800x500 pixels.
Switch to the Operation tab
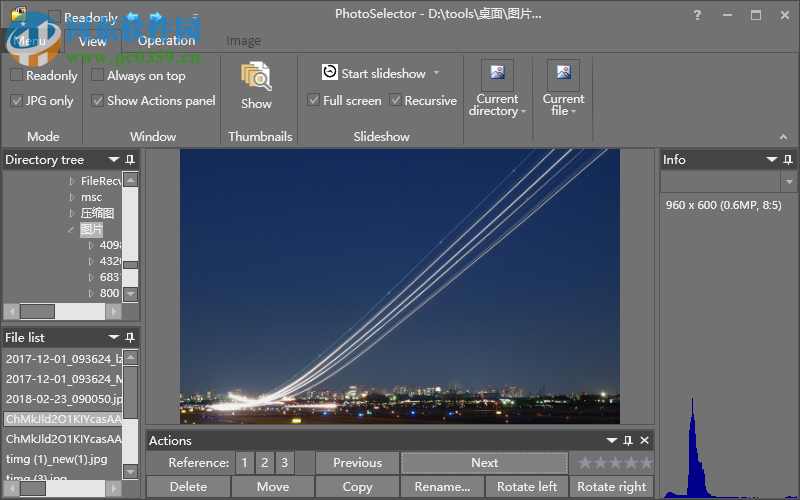point(166,41)
